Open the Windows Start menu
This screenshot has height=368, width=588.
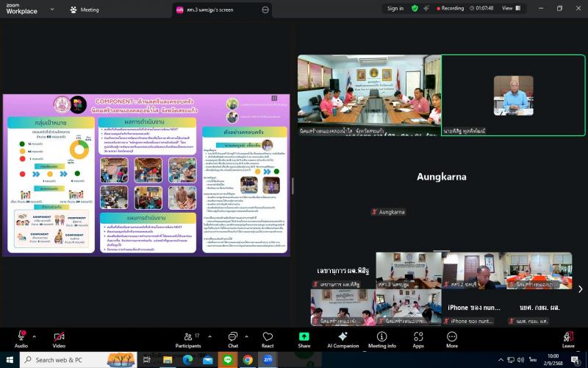point(10,360)
